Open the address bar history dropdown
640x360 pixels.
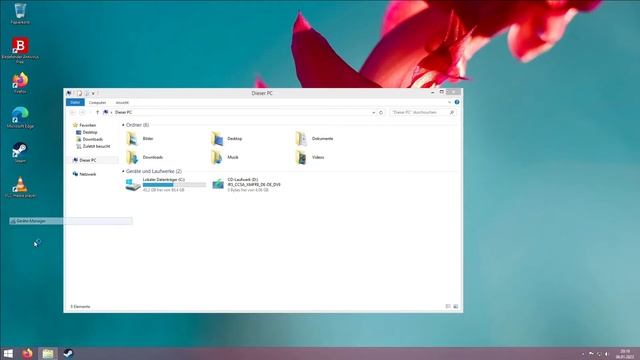373,112
